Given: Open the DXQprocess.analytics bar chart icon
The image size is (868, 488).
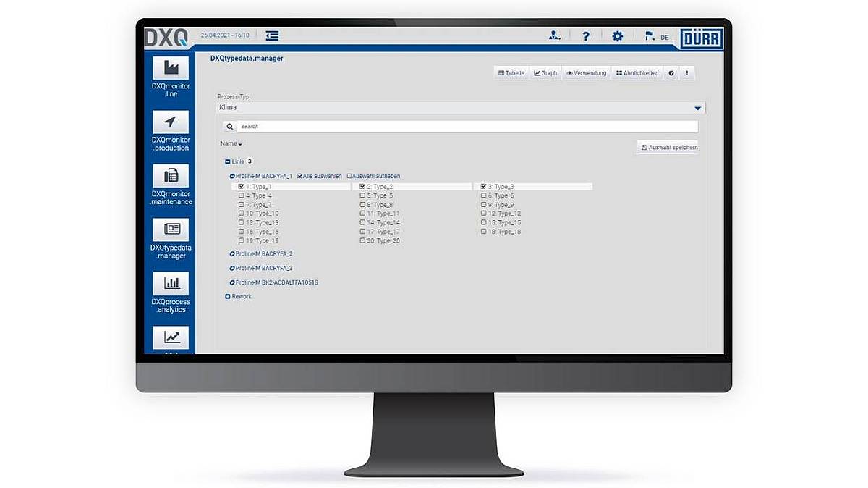Looking at the screenshot, I should coord(171,283).
